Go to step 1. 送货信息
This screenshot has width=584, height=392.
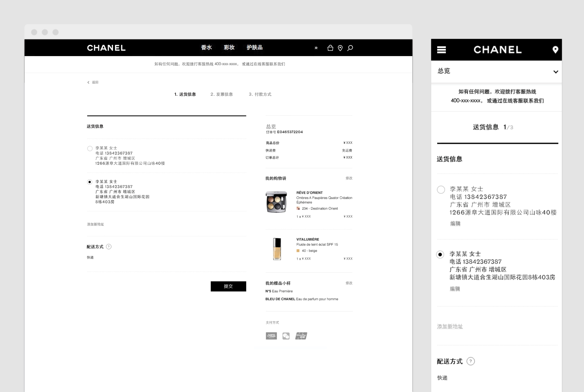[x=185, y=94]
